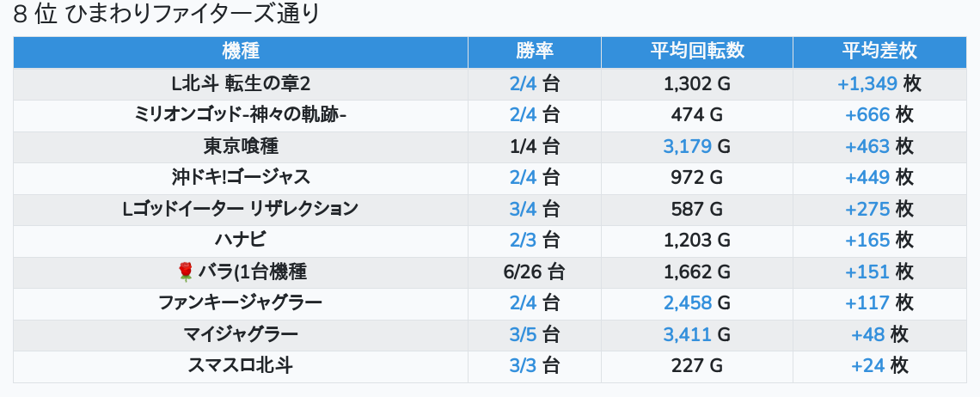Click the +1,349 average difference value
The image size is (980, 397).
(867, 83)
